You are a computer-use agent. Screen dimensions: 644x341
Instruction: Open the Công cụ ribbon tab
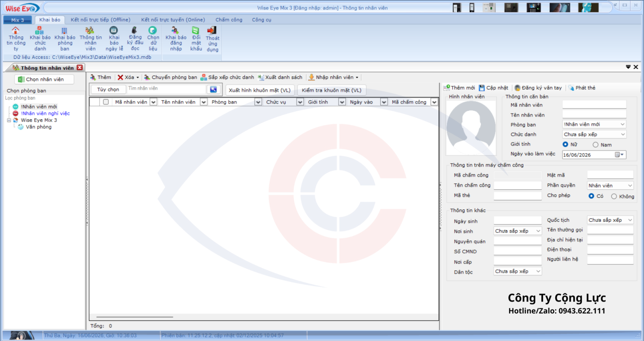pyautogui.click(x=262, y=20)
